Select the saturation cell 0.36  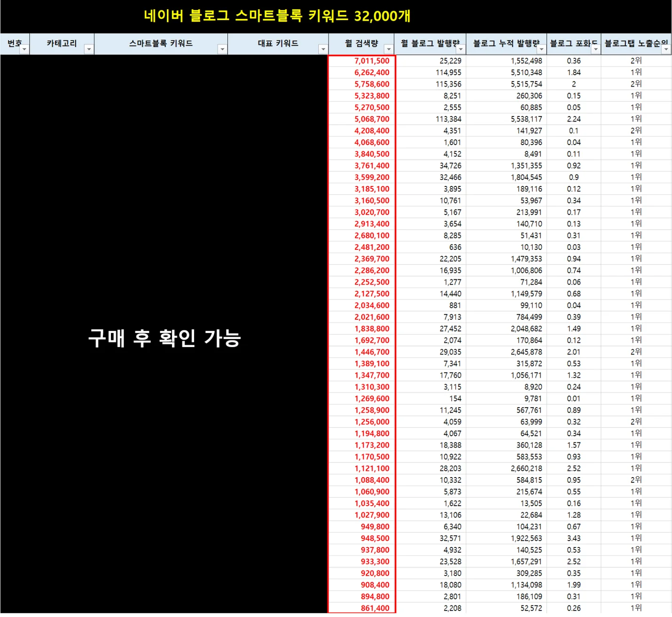(574, 61)
